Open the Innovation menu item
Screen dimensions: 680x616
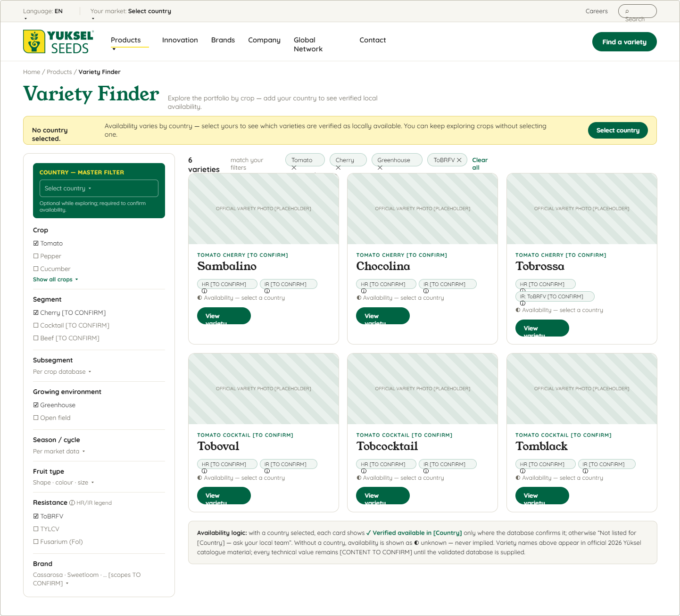pos(180,40)
